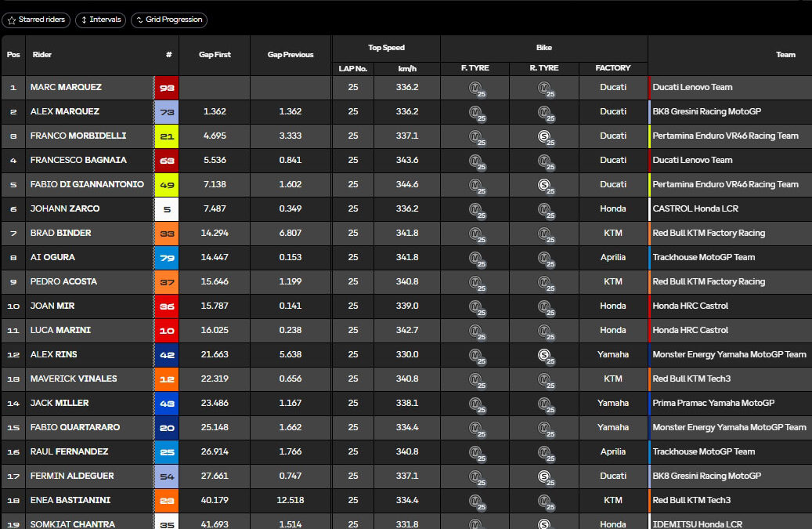Click Maverick Vinales rear tyre icon

(545, 380)
